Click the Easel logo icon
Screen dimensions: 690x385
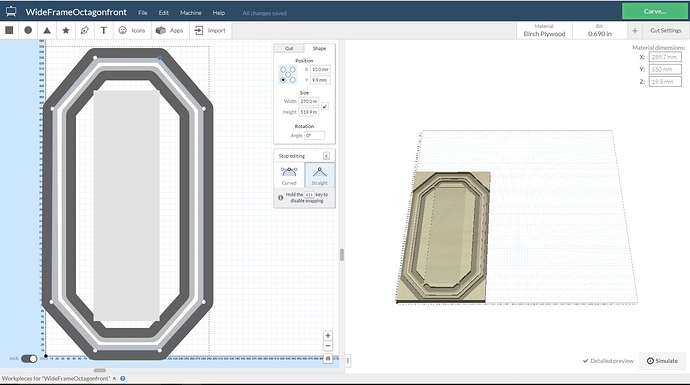coord(11,11)
